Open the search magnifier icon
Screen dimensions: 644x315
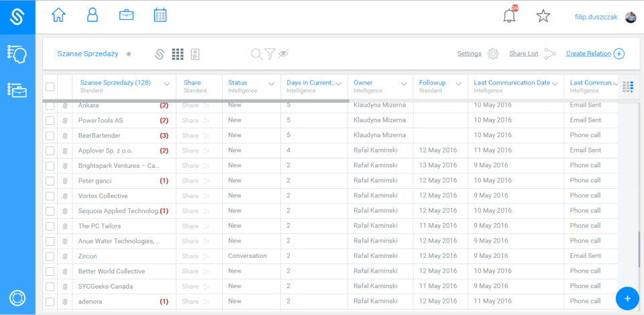click(x=256, y=54)
